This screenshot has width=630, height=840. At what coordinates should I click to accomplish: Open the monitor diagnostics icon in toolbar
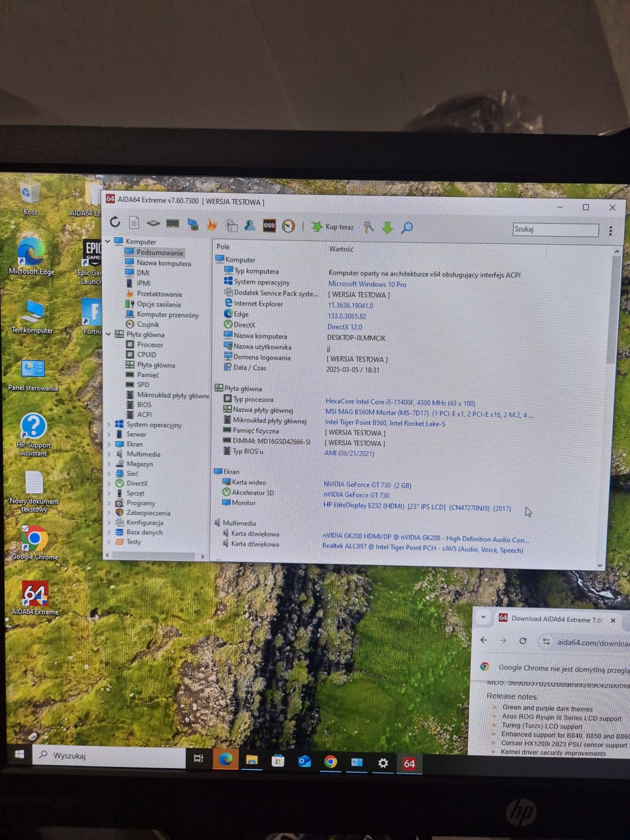tap(193, 224)
